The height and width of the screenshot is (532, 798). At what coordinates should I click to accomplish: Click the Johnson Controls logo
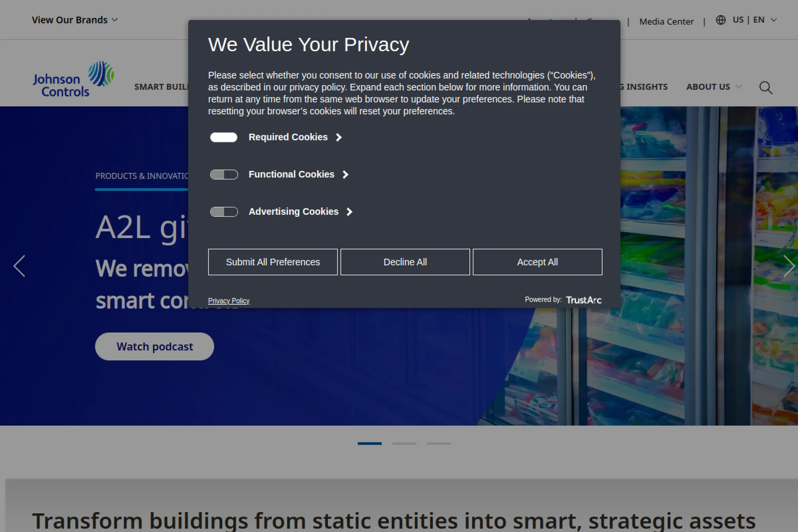coord(73,79)
